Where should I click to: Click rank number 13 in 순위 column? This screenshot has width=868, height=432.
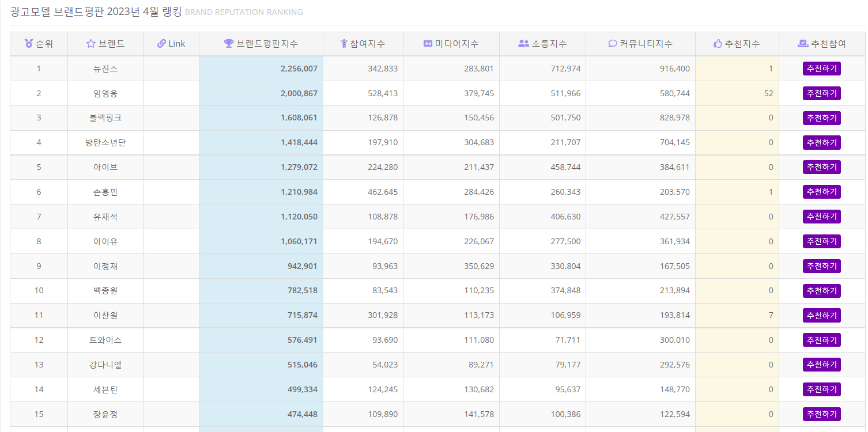tap(39, 365)
